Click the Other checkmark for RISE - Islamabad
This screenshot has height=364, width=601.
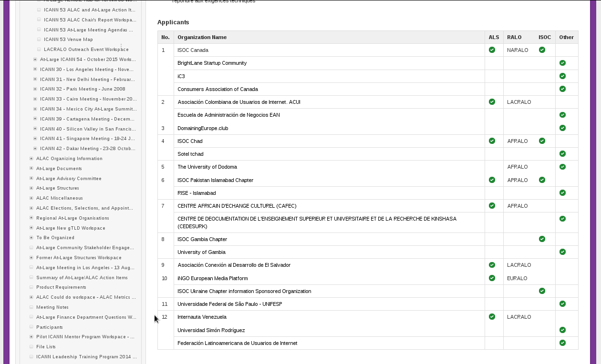click(563, 192)
